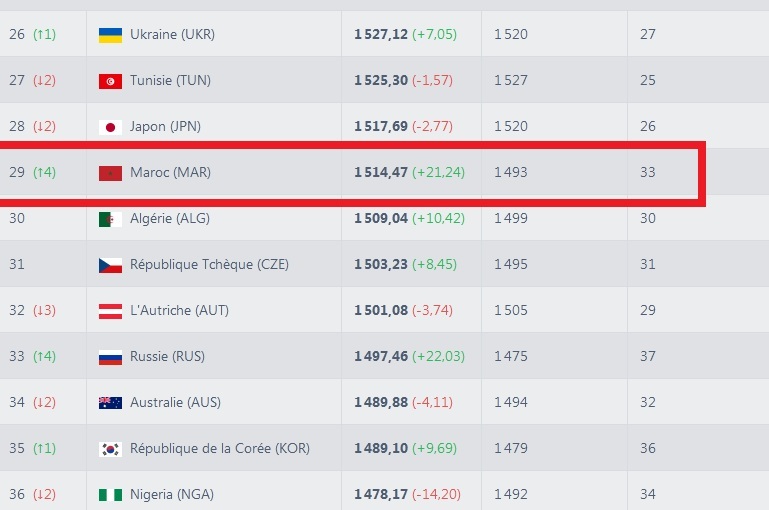Viewport: 769px width, 510px height.
Task: Click the Japan flag icon
Action: [x=110, y=127]
